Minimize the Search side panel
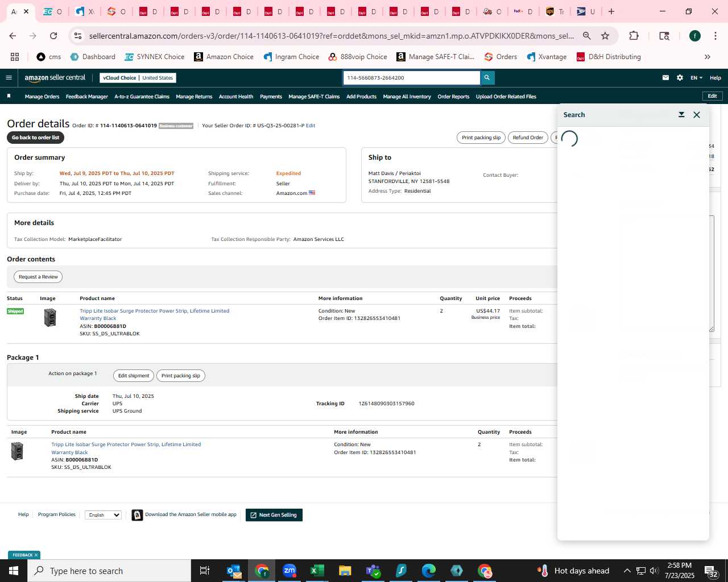Viewport: 728px width, 582px height. pos(681,115)
